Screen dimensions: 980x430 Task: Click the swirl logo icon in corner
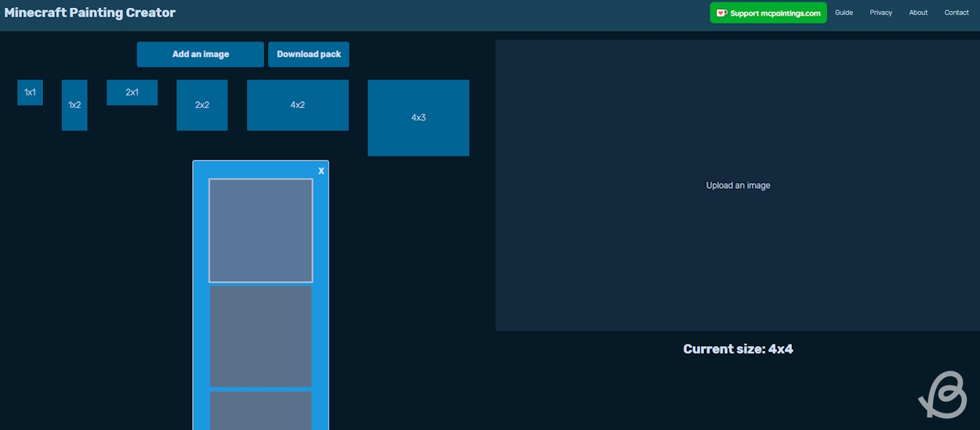click(x=943, y=396)
